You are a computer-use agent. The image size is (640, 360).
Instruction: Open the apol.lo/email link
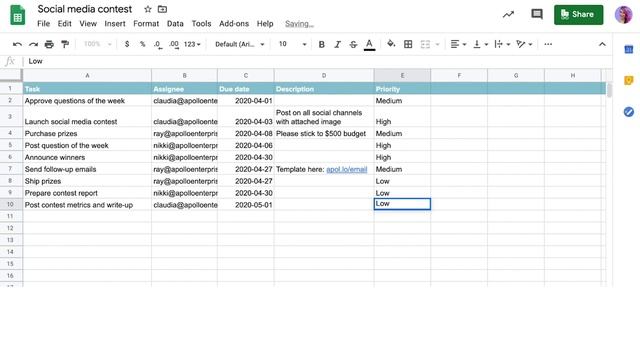[347, 169]
